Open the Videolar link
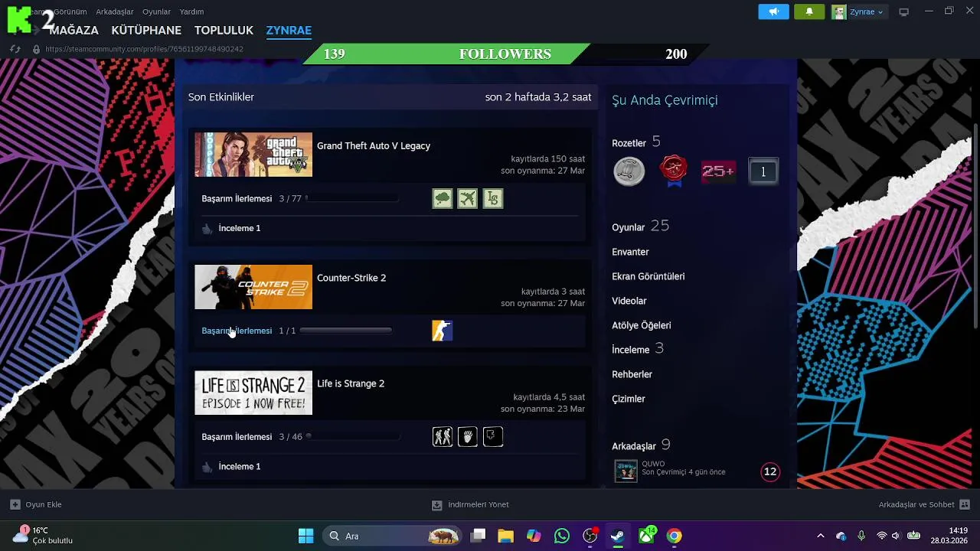 [629, 301]
